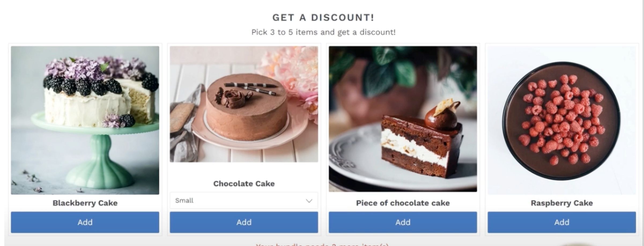Click the Piece of chocolate cake title
Screen dimensions: 644x246
click(403, 203)
